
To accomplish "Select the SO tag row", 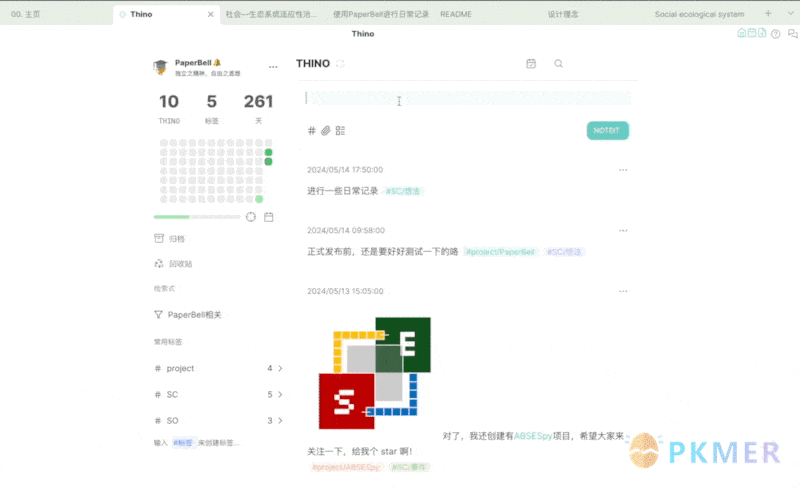I will [x=218, y=421].
